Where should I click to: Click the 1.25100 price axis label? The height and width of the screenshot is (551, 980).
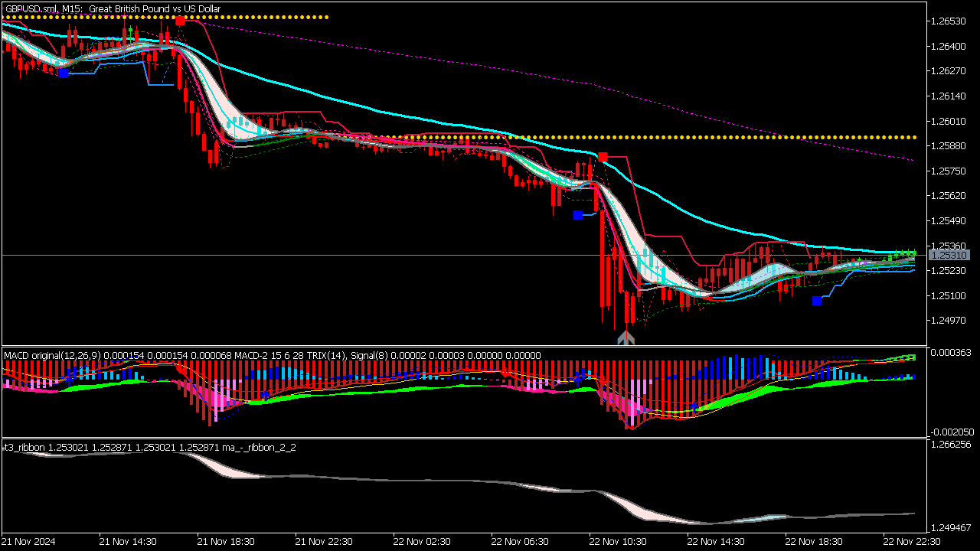(947, 295)
